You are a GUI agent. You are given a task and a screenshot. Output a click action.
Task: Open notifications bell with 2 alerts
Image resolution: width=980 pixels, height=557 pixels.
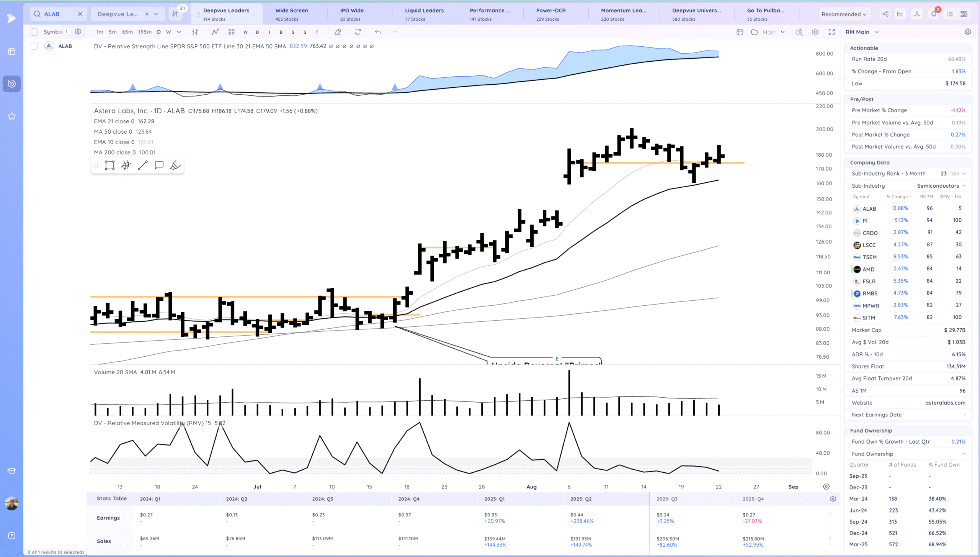[x=934, y=14]
